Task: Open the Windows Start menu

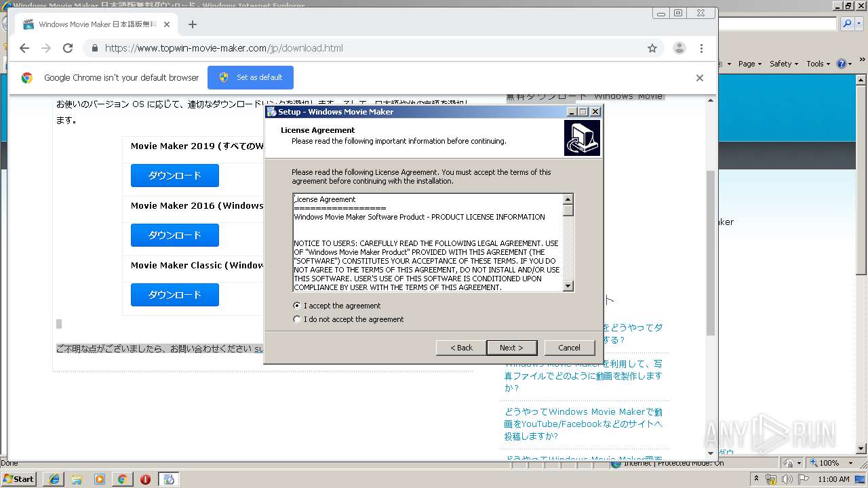Action: tap(19, 479)
